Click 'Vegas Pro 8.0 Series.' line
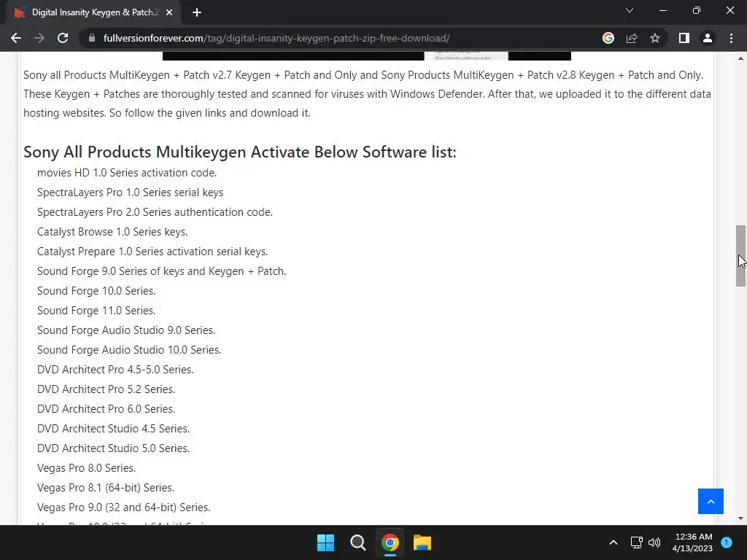The width and height of the screenshot is (747, 560). click(x=86, y=468)
